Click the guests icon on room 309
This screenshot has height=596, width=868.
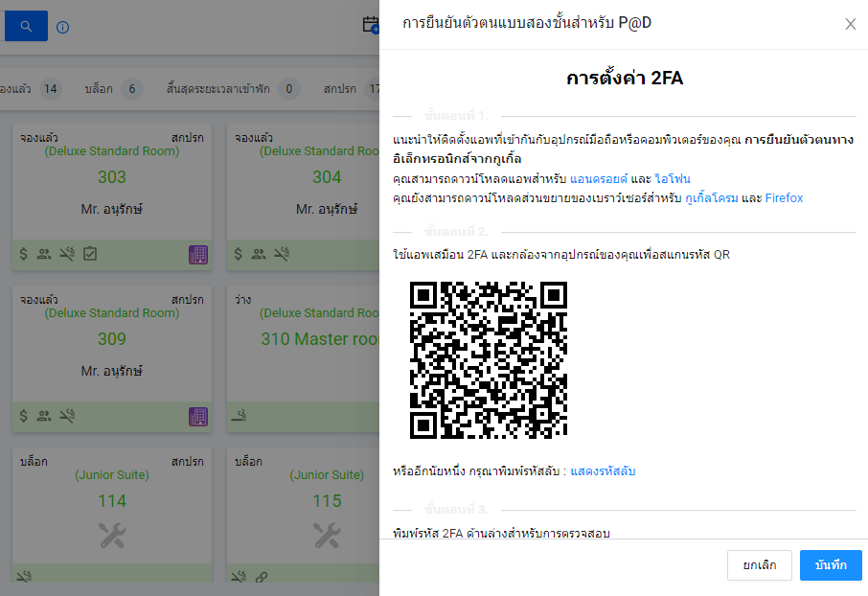click(44, 416)
